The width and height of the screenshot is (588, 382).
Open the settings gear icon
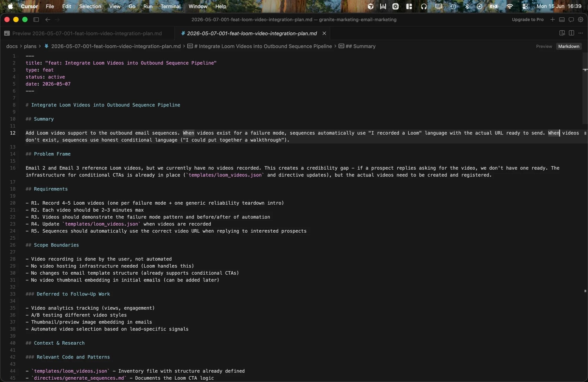[x=580, y=19]
